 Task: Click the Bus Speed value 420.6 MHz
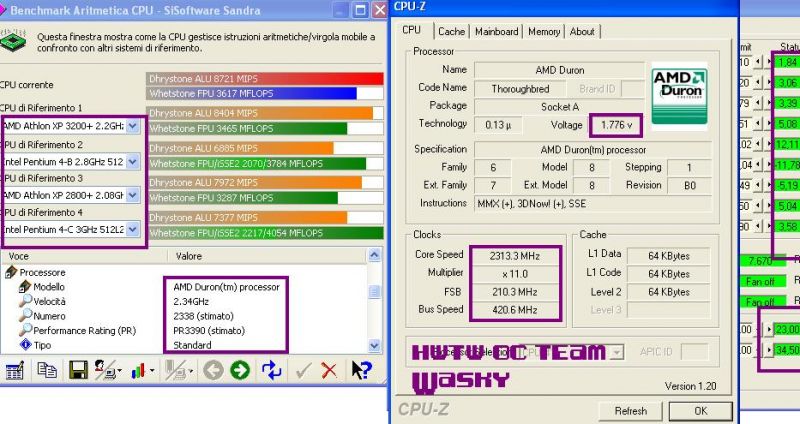(x=515, y=310)
